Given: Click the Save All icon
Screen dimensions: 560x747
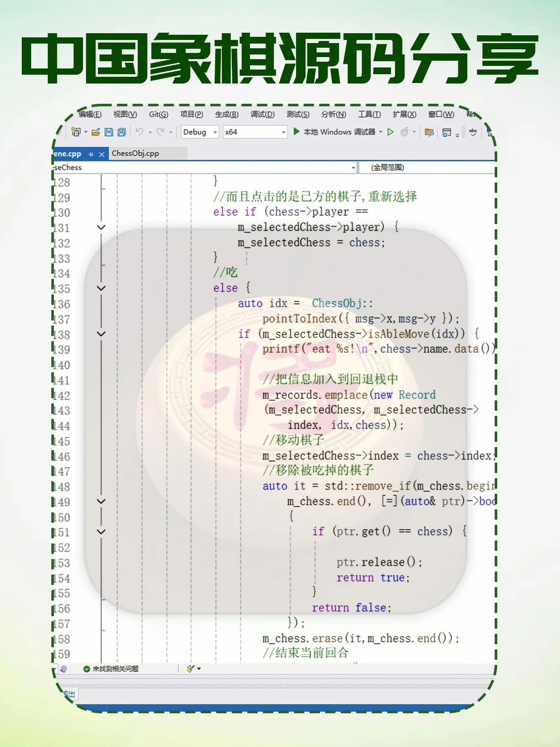Looking at the screenshot, I should click(122, 132).
